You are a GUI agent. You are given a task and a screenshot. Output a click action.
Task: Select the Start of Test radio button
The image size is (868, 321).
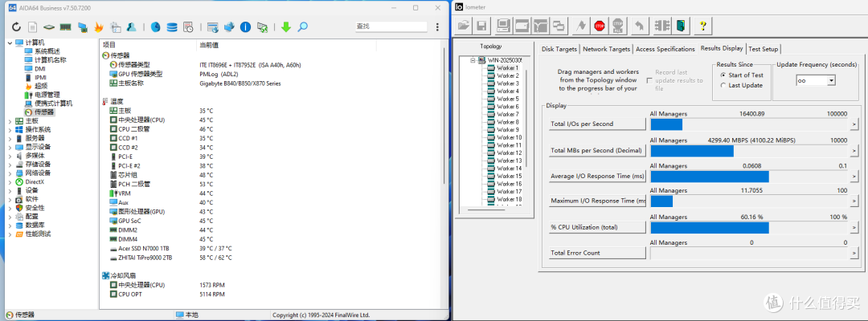click(723, 75)
